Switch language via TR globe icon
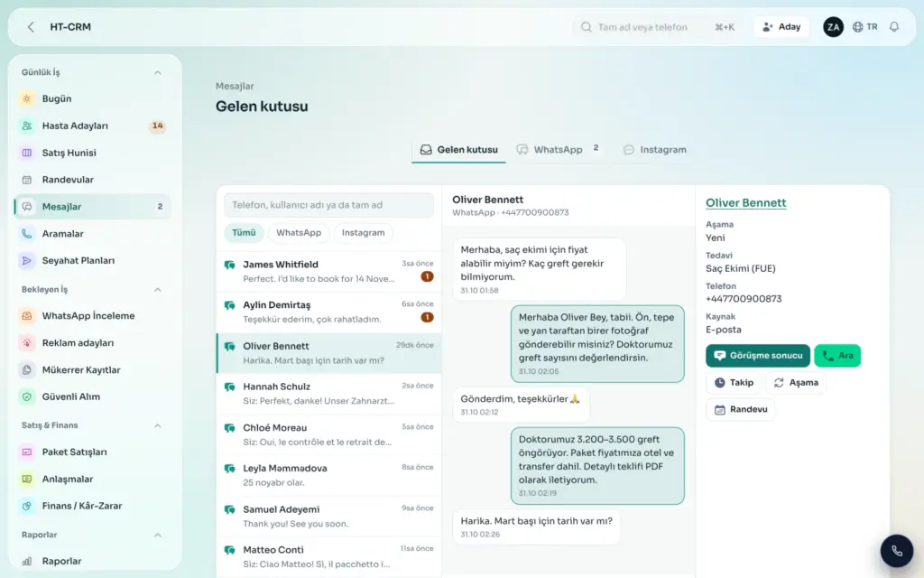Image resolution: width=924 pixels, height=578 pixels. pyautogui.click(x=865, y=27)
